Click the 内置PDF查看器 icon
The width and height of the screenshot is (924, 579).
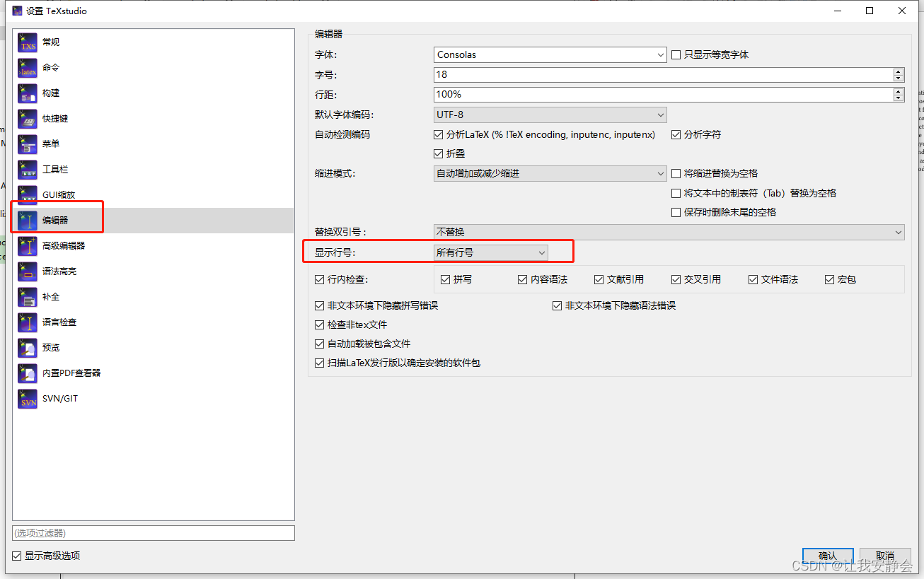[28, 373]
